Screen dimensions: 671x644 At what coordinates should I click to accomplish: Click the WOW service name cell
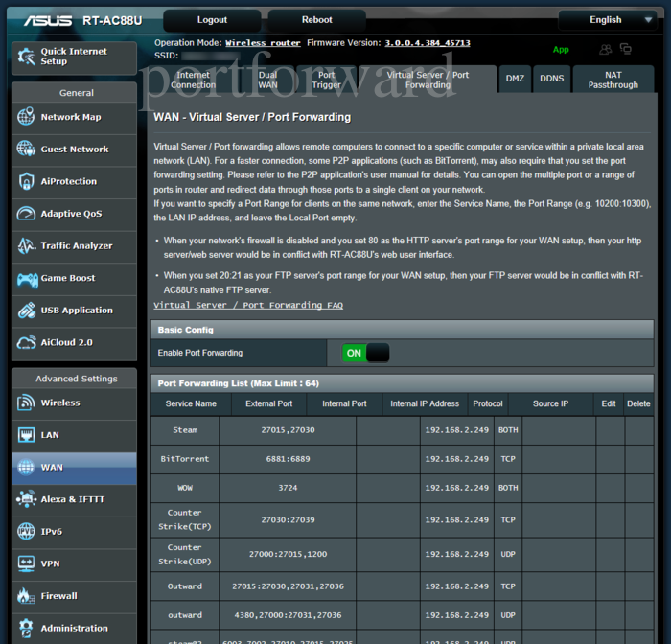185,488
